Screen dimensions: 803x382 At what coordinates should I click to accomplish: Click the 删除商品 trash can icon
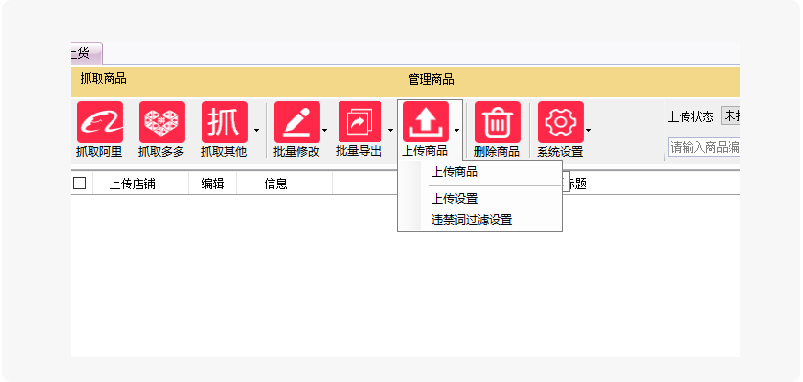[498, 122]
